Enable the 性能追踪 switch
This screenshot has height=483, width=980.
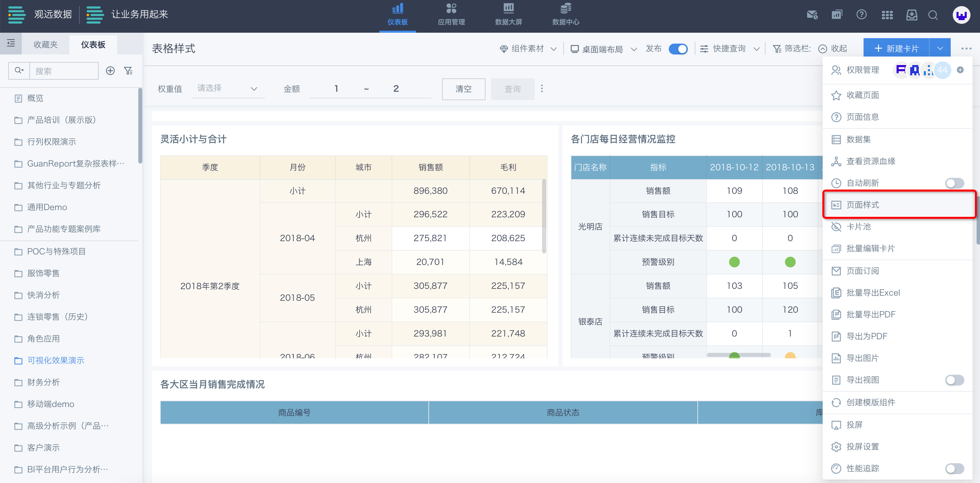[954, 469]
